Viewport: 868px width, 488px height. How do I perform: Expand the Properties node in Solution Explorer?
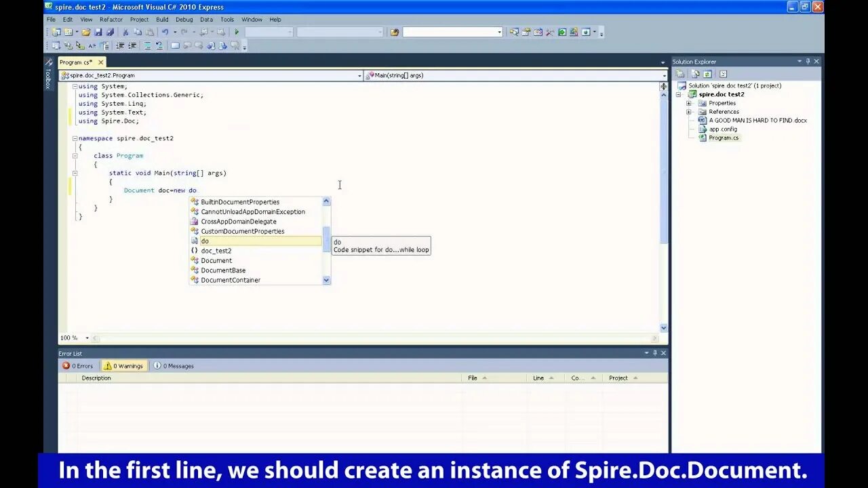689,103
